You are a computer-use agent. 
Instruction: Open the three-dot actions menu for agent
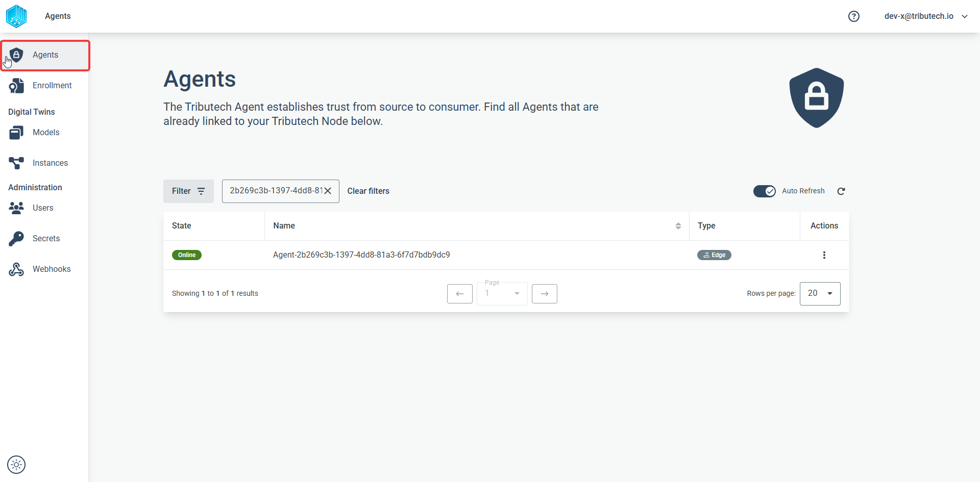point(824,255)
